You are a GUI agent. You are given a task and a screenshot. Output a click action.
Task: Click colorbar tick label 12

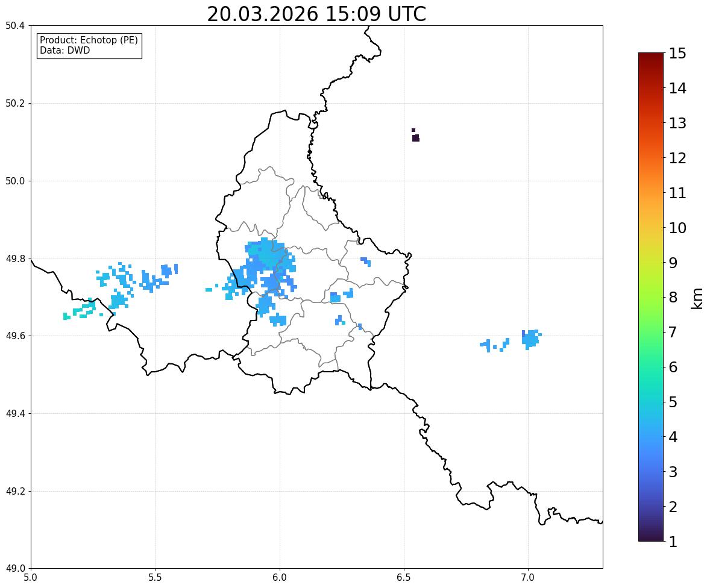[677, 158]
